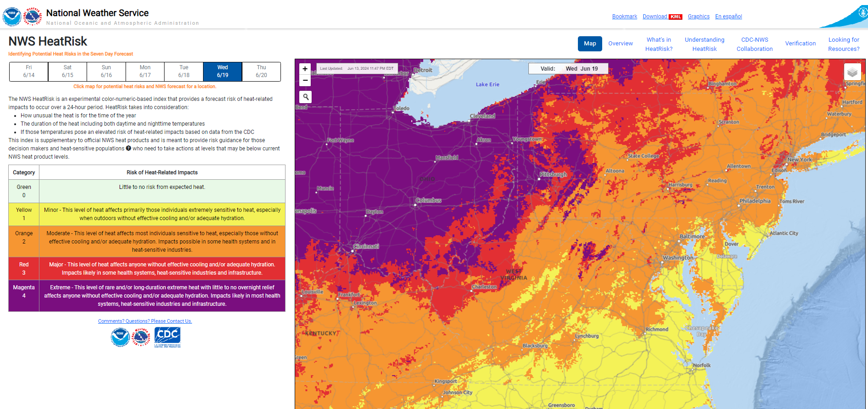This screenshot has height=409, width=868.
Task: Click the map zoom out minus button
Action: (305, 80)
